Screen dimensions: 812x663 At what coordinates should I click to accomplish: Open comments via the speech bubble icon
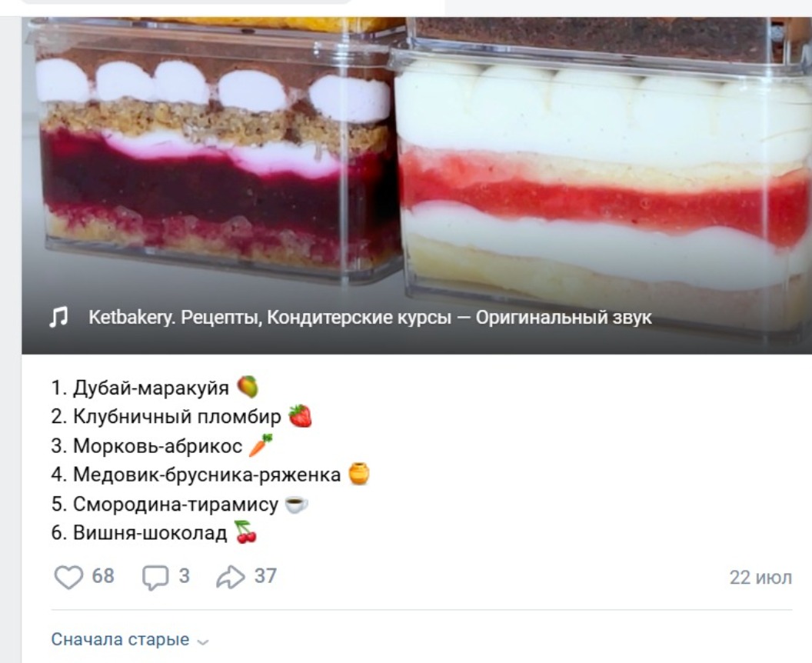coord(155,578)
